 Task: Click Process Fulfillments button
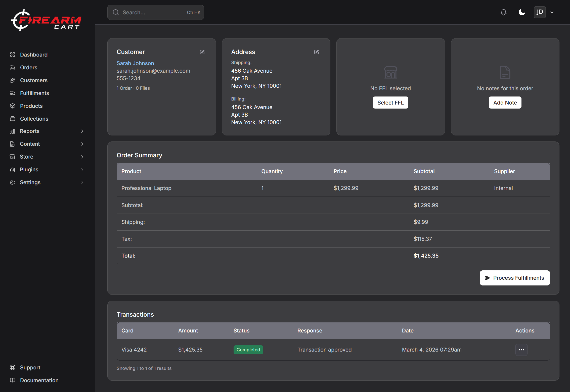coord(515,278)
